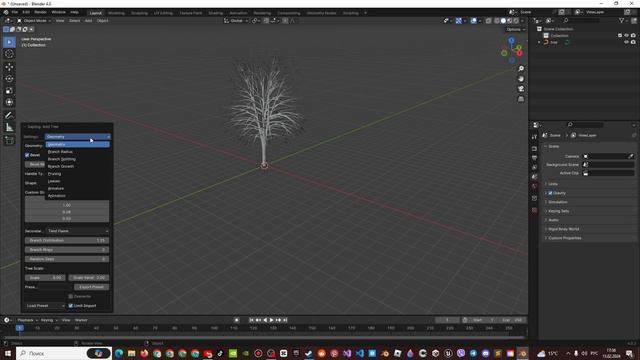Screen dimensions: 640x360
Task: Open the Global orientation dropdown
Action: point(236,21)
